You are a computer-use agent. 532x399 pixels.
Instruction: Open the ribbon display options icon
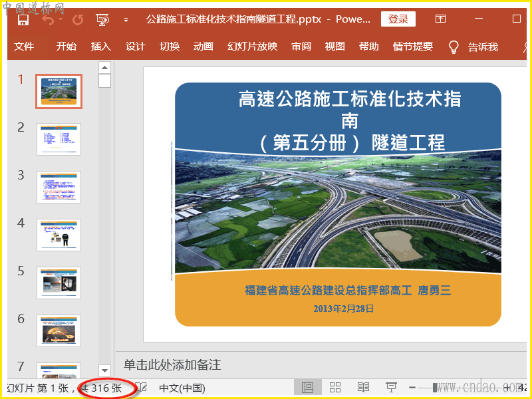pos(440,19)
